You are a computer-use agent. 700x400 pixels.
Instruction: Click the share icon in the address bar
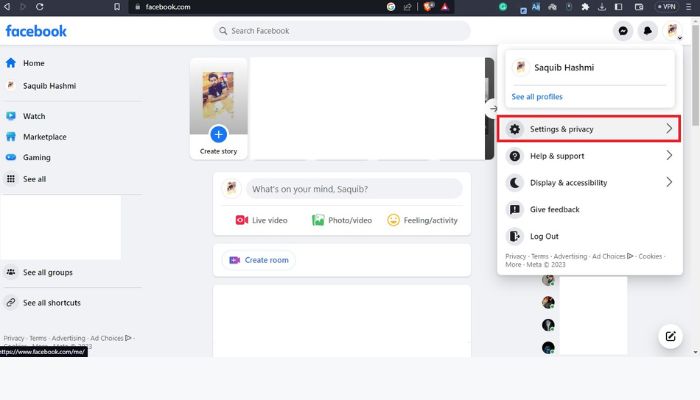(407, 7)
